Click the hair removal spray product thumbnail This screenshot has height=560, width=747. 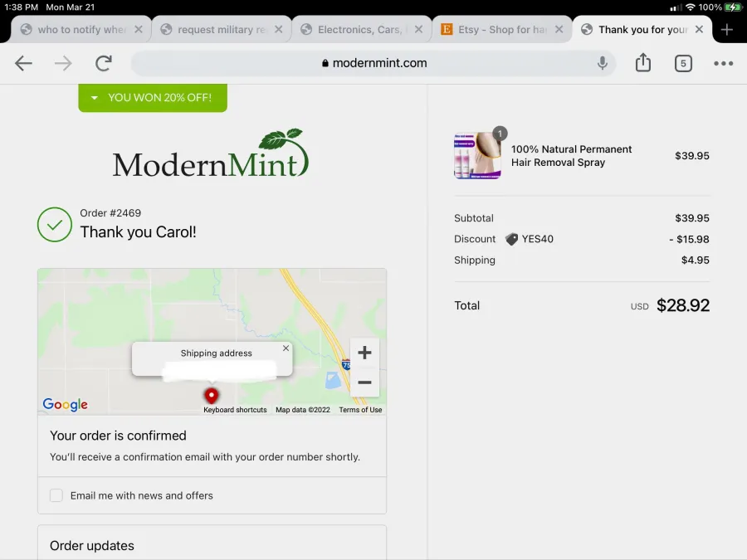pyautogui.click(x=477, y=156)
